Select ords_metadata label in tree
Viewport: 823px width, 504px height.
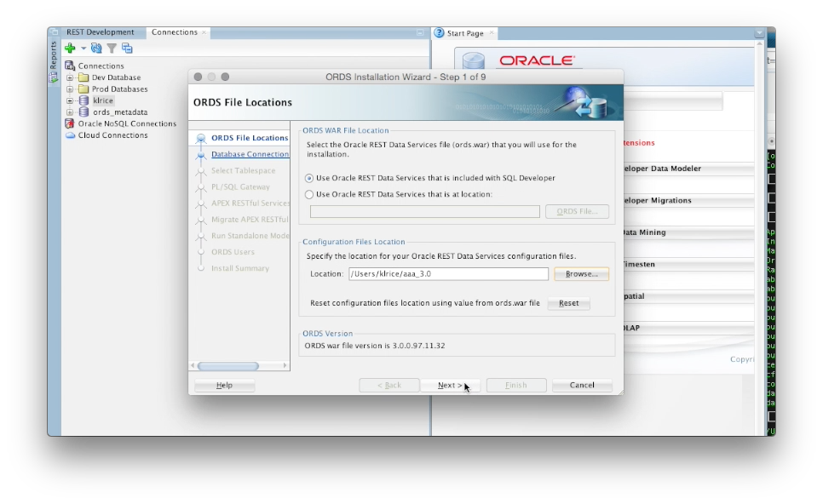click(120, 112)
